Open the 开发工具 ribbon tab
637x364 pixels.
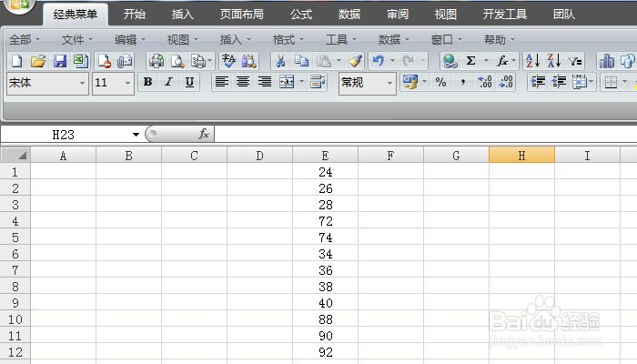(x=504, y=15)
